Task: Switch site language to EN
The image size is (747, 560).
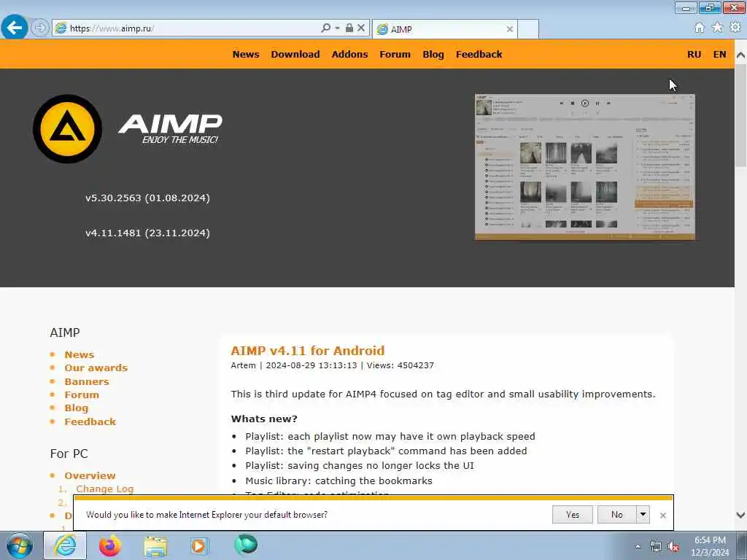Action: [719, 54]
